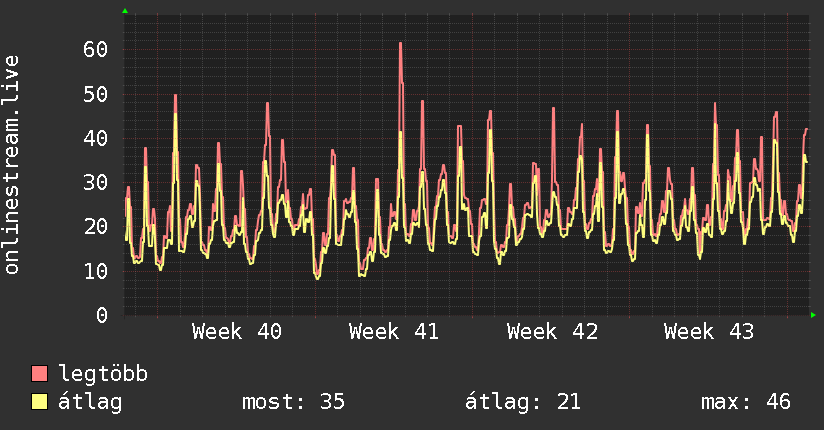Click the 'most: 35' value

[293, 402]
